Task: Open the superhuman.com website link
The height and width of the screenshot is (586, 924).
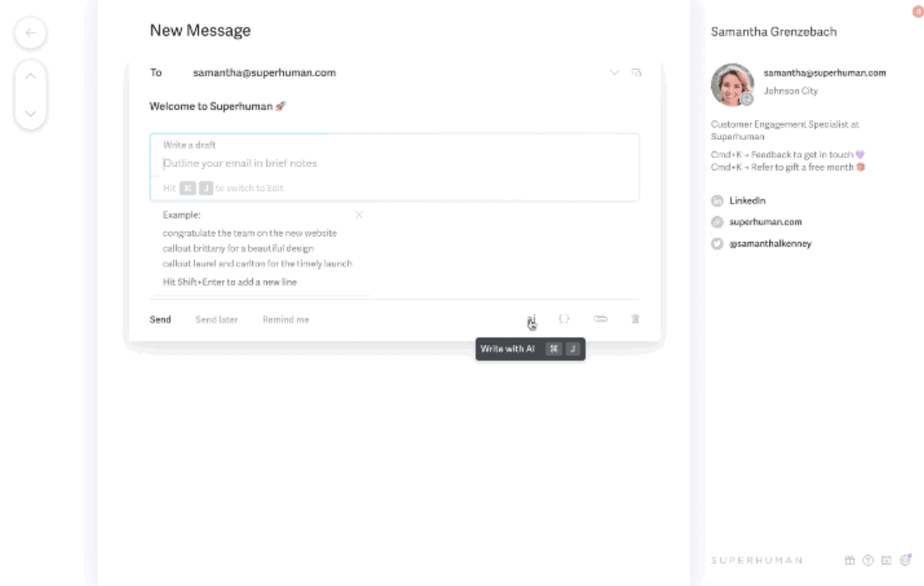Action: (765, 222)
